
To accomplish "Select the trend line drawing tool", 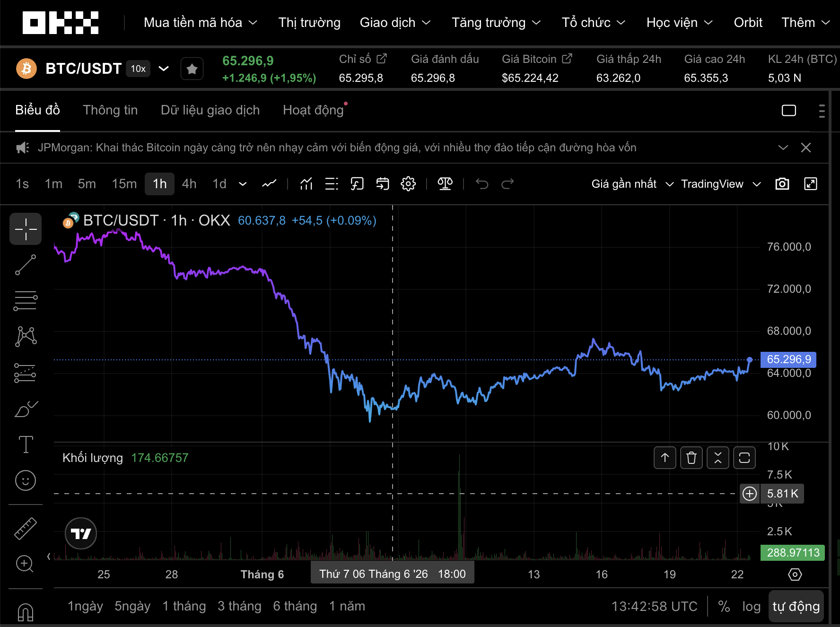I will click(26, 265).
